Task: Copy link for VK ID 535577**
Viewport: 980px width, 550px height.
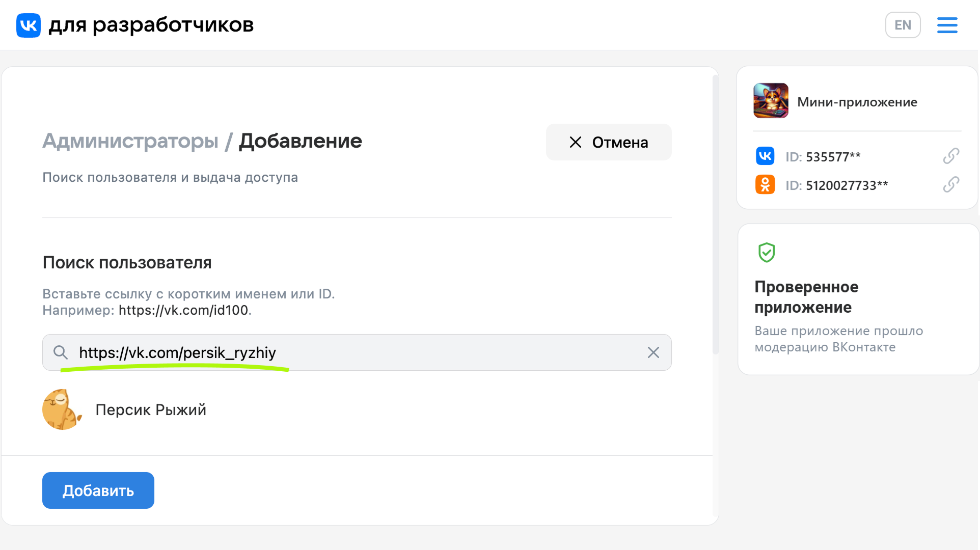Action: (951, 156)
